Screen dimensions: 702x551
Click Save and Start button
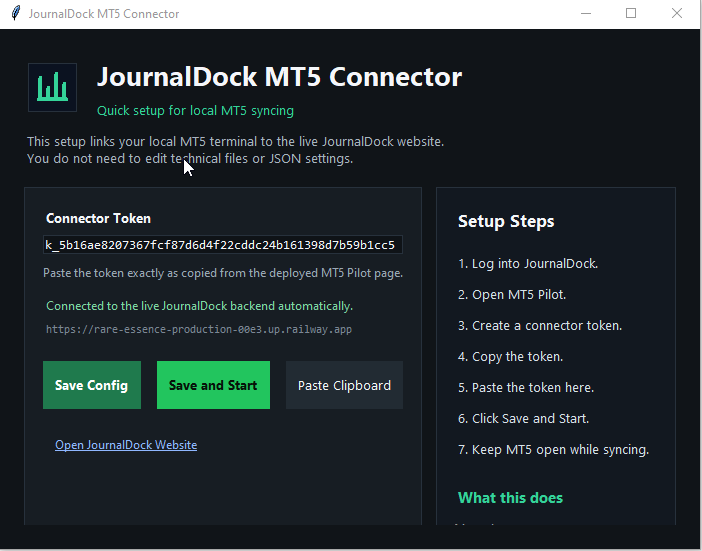[213, 385]
